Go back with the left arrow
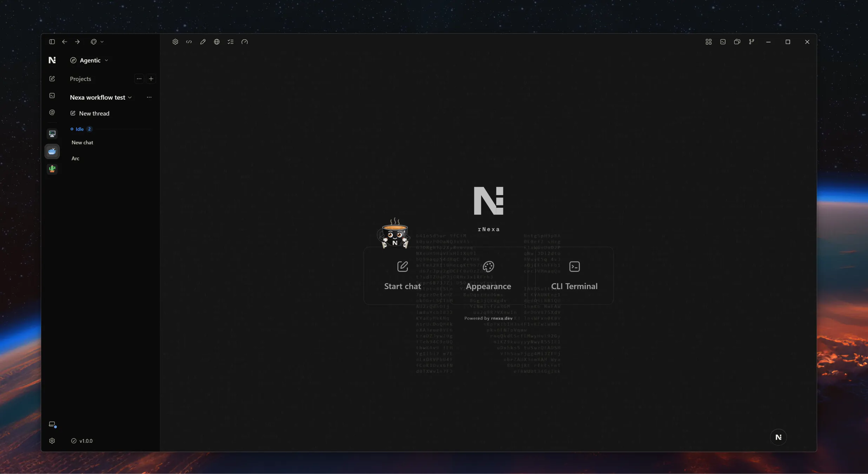The image size is (868, 474). (x=65, y=42)
